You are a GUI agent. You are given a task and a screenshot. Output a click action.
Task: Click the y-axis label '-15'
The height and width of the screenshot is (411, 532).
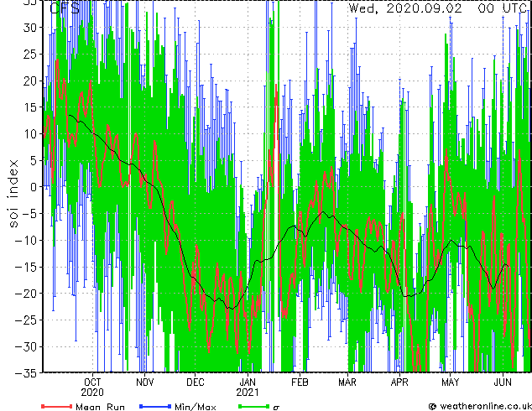point(26,267)
